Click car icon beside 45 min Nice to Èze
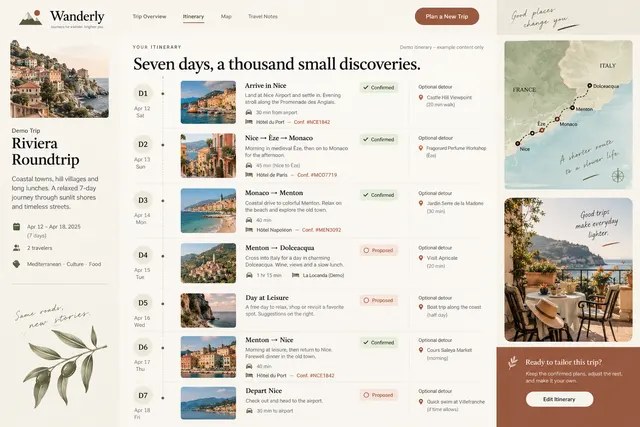 249,165
